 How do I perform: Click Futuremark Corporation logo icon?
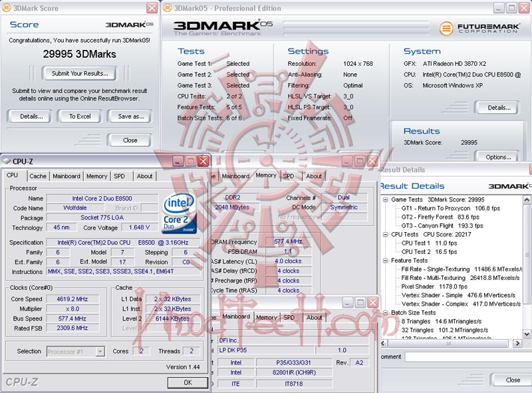[446, 28]
